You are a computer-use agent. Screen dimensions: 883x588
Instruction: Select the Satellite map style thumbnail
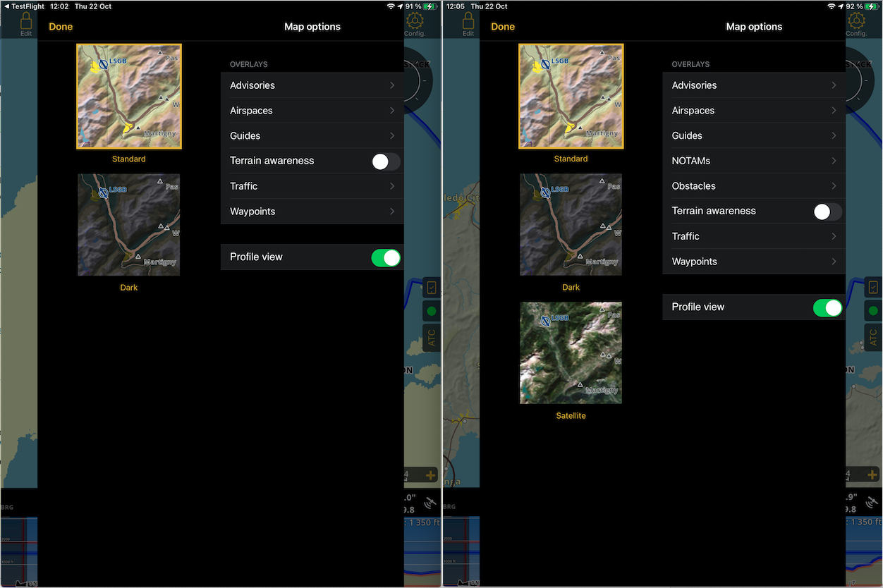tap(571, 353)
